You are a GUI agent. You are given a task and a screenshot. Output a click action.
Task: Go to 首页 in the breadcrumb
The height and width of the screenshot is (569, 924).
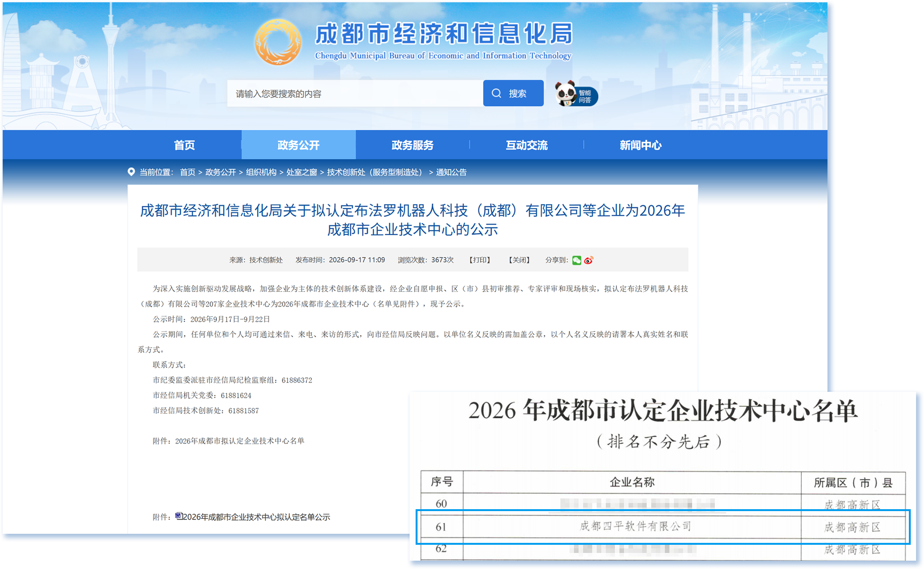click(x=187, y=172)
